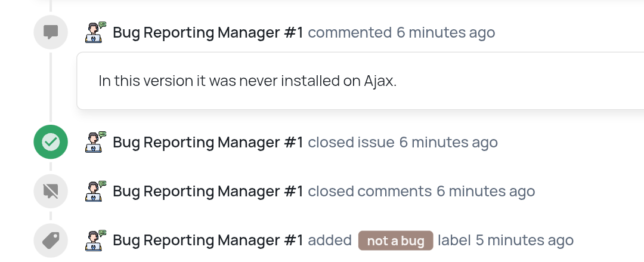The width and height of the screenshot is (644, 262).
Task: Click the closed issue event's 6 minutes ago timestamp
Action: coord(448,143)
